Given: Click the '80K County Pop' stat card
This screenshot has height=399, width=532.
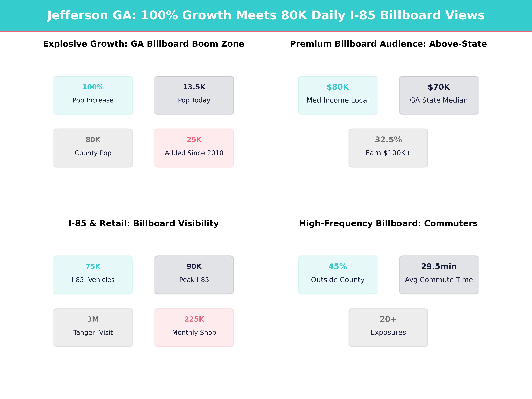Looking at the screenshot, I should 93,148.
